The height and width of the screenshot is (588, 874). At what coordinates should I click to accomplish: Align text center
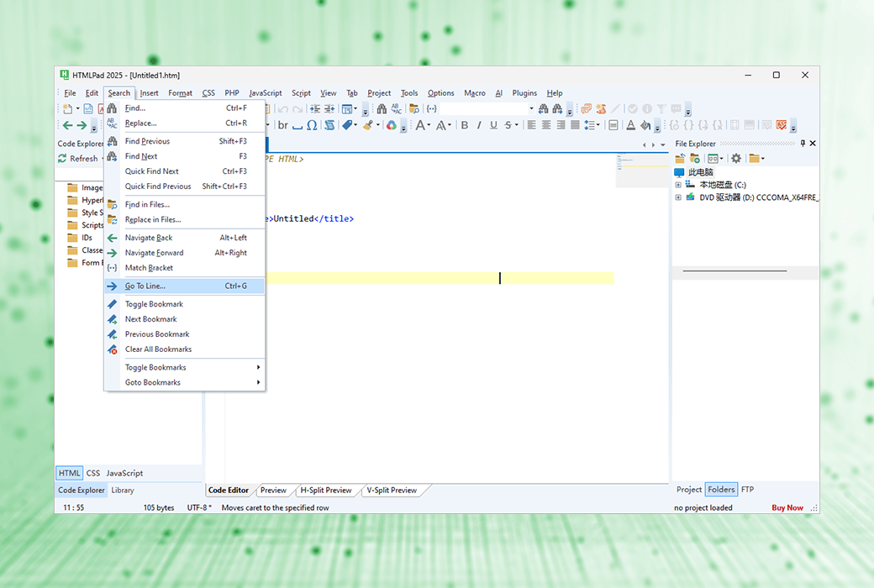545,125
